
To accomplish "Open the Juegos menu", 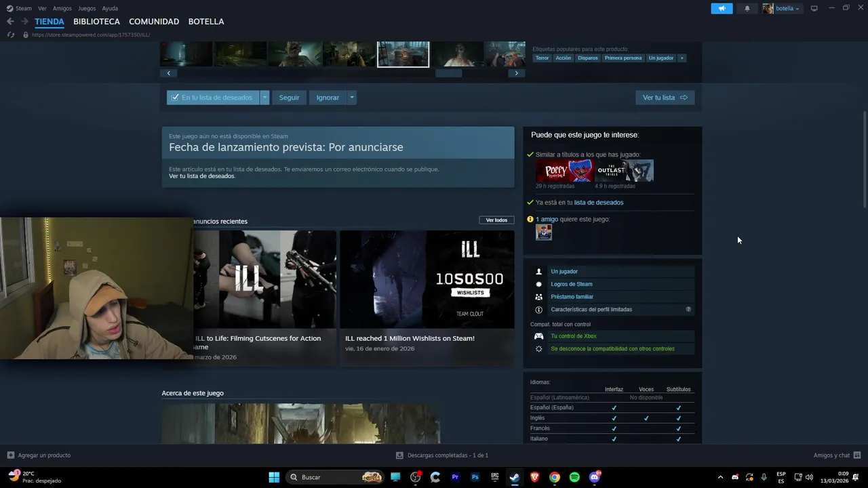I will pyautogui.click(x=87, y=8).
